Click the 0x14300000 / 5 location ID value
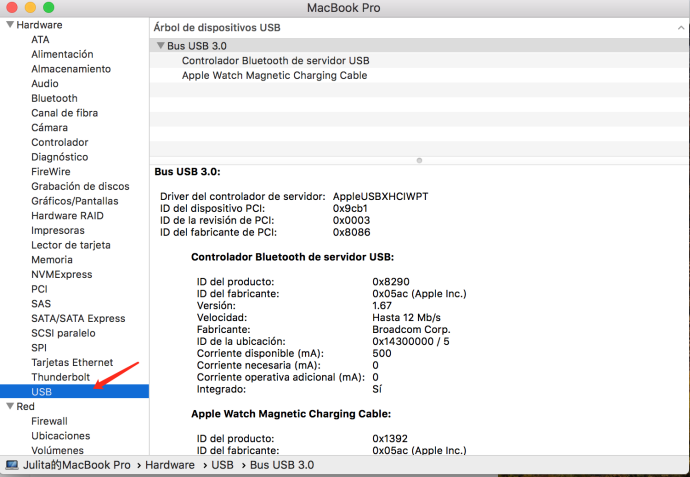This screenshot has height=477, width=690. 411,341
